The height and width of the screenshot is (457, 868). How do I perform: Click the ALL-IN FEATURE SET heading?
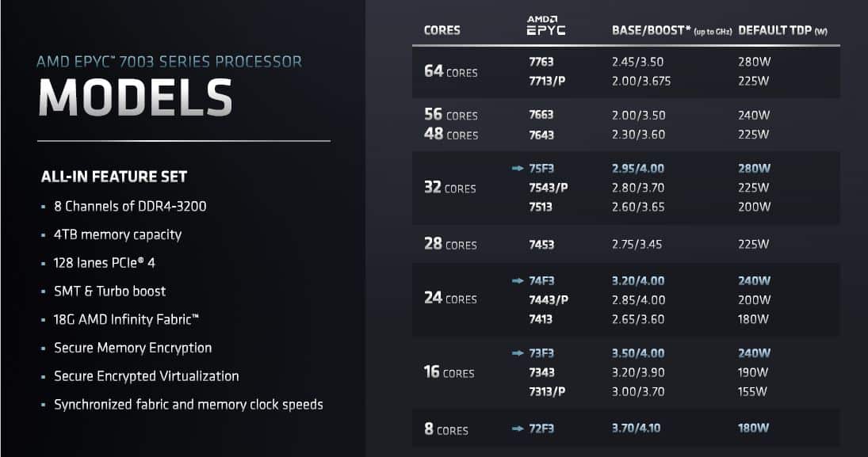pos(114,177)
